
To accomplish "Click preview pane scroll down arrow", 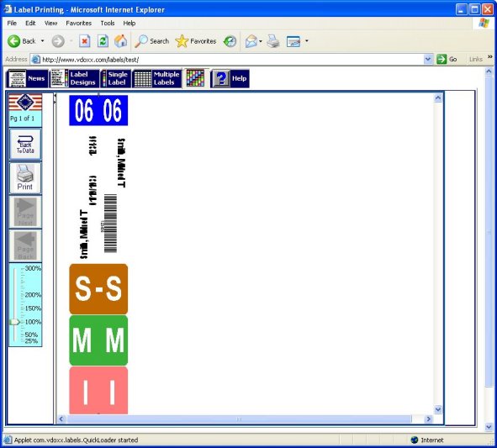I will coord(438,409).
